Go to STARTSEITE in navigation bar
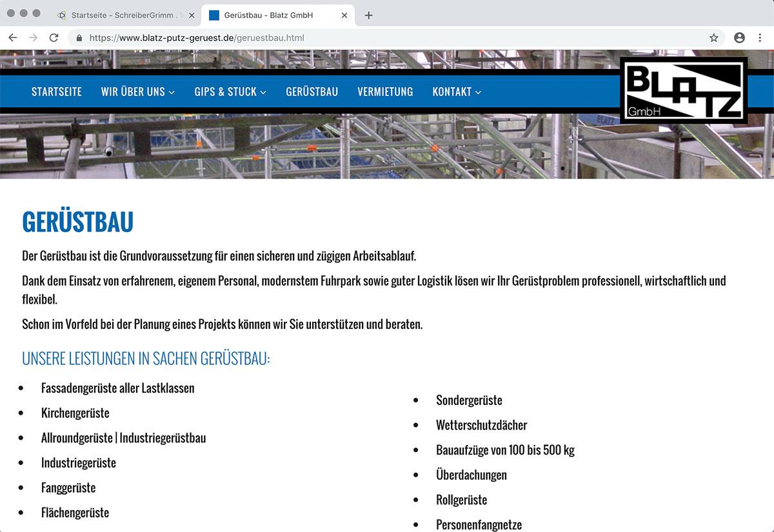This screenshot has height=532, width=774. click(57, 92)
